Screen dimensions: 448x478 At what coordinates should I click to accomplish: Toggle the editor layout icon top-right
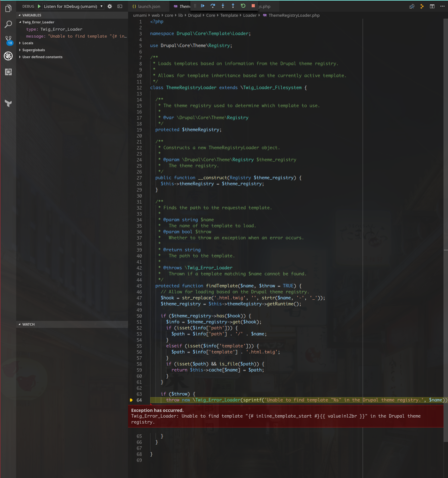coord(432,6)
